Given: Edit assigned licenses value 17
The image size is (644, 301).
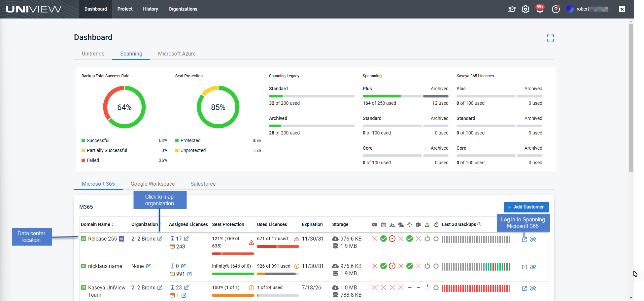Looking at the screenshot, I should (x=186, y=239).
